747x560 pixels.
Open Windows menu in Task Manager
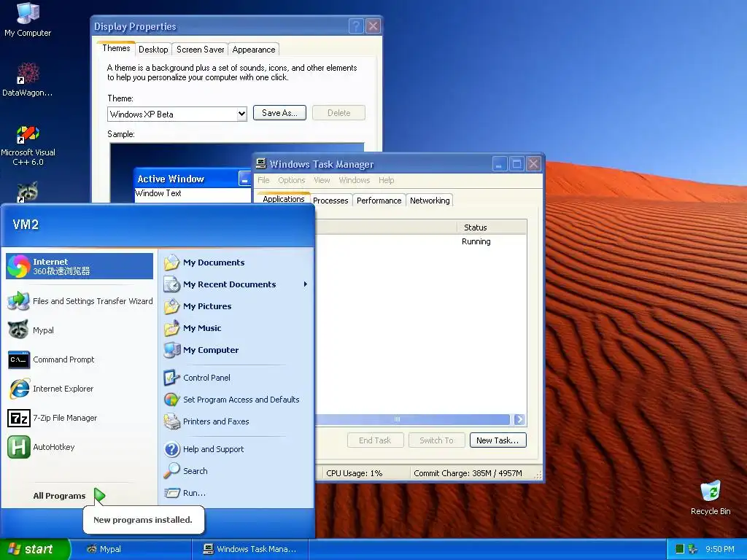(354, 180)
